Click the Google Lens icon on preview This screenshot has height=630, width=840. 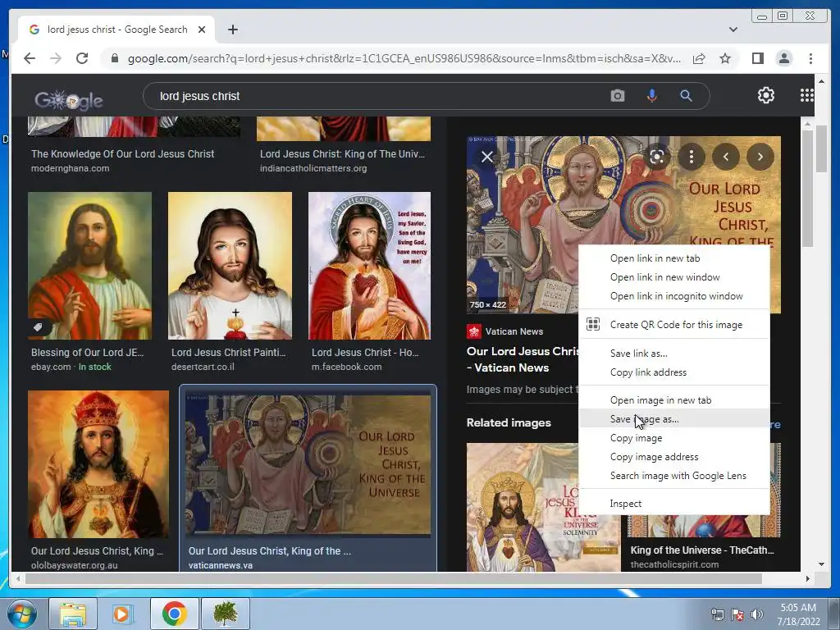(x=657, y=157)
